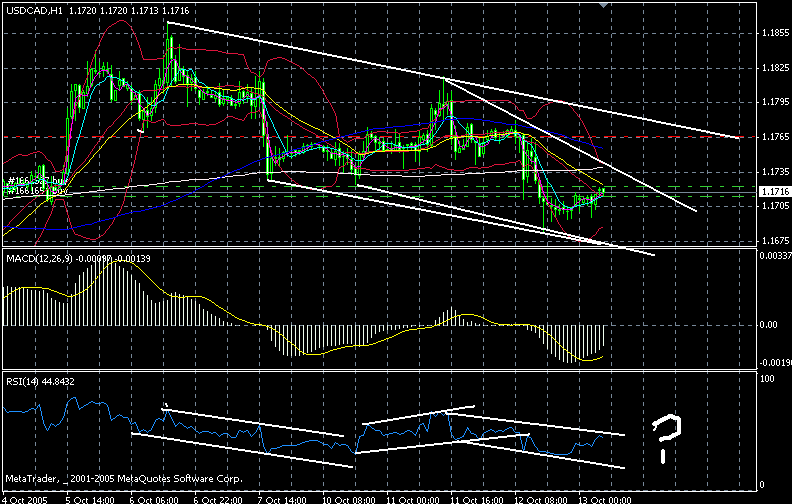Click the 10 Oct 08:00 time label
This screenshot has width=792, height=504.
point(349,500)
